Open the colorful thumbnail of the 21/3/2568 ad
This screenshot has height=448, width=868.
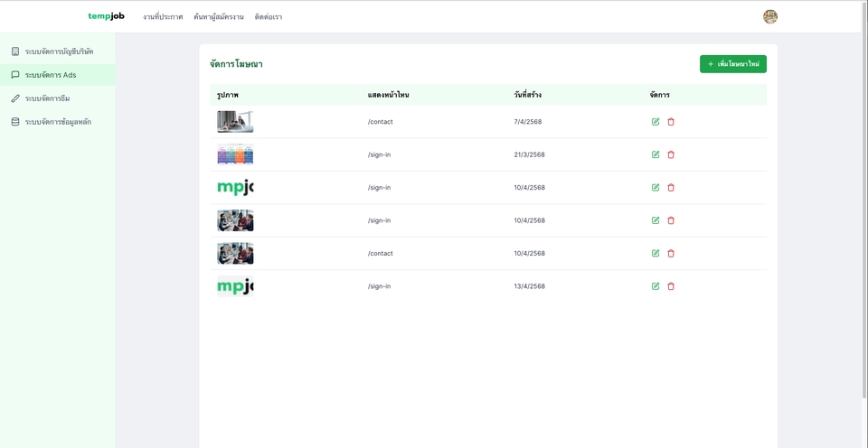[x=235, y=154]
